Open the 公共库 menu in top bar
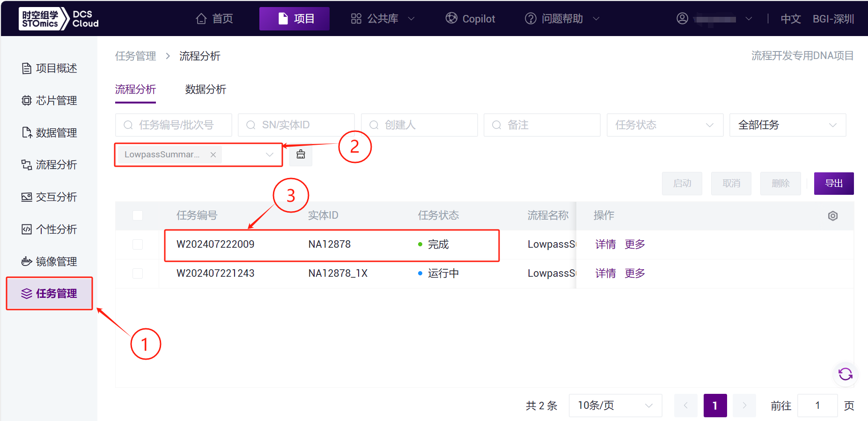 tap(382, 19)
